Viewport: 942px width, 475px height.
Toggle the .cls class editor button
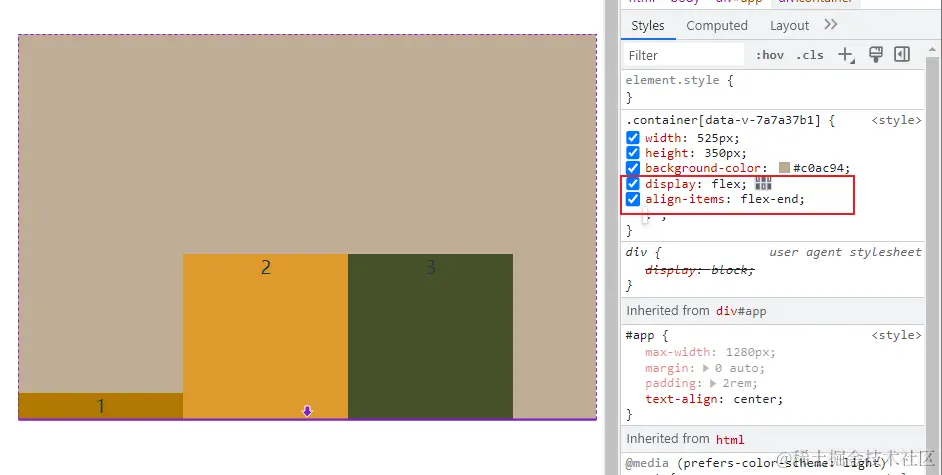tap(810, 55)
